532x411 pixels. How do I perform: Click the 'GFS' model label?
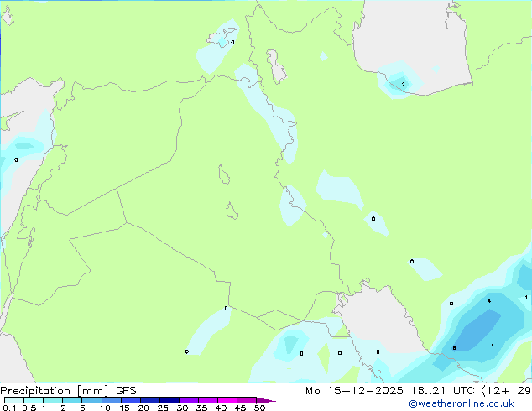pos(126,391)
